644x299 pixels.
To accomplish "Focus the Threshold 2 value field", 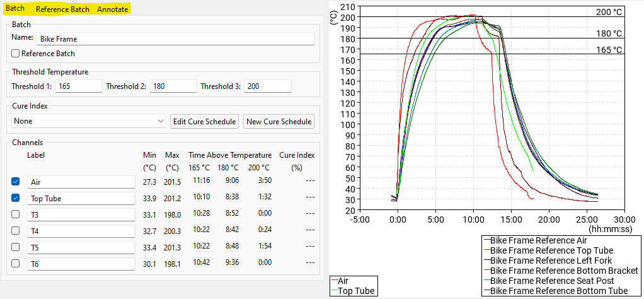I will point(173,86).
